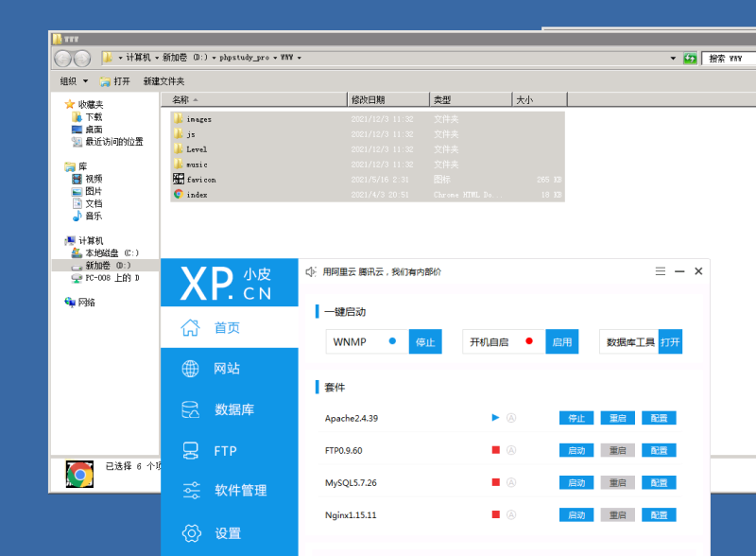Open MySQL5.7.26 配置 configuration
The width and height of the screenshot is (756, 556).
tap(659, 482)
